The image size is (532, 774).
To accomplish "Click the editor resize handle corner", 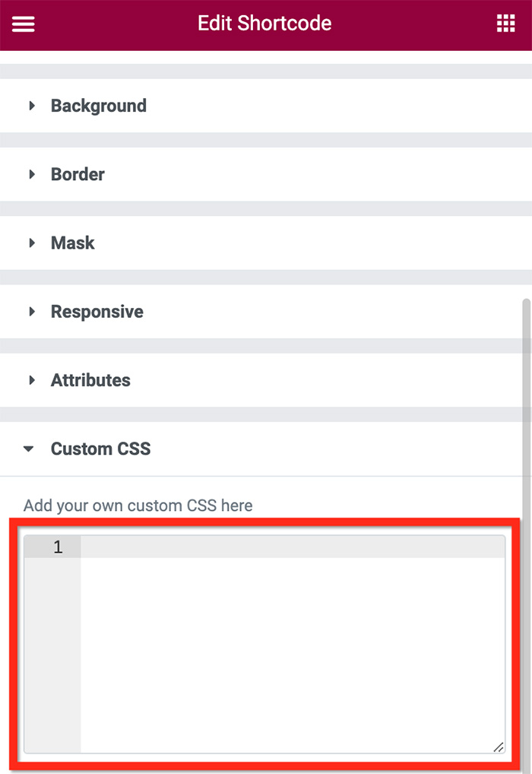I will point(499,747).
